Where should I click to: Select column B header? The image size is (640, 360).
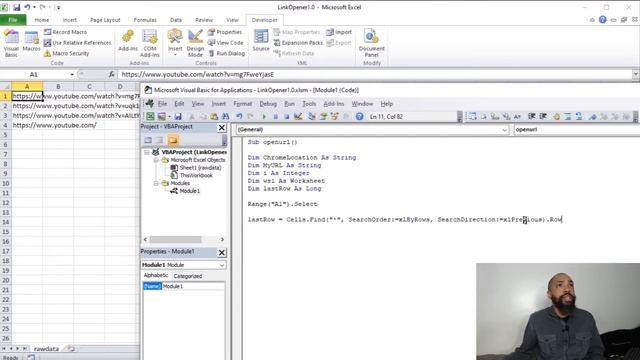click(58, 86)
